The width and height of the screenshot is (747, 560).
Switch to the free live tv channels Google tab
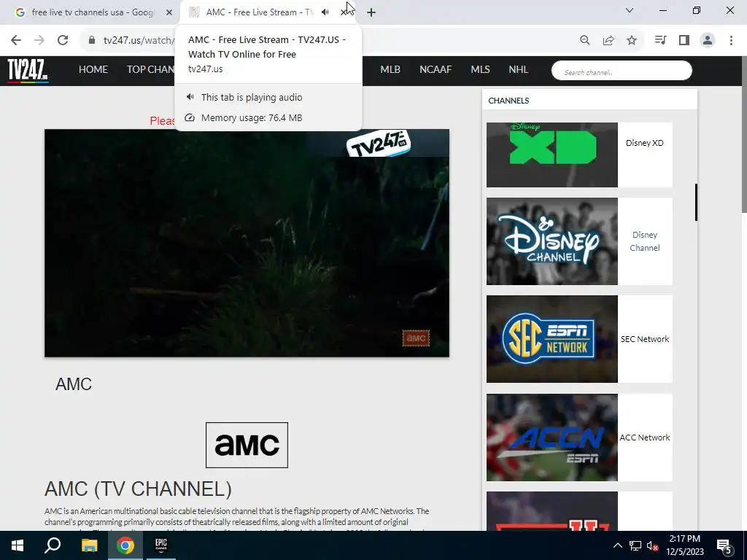[93, 12]
